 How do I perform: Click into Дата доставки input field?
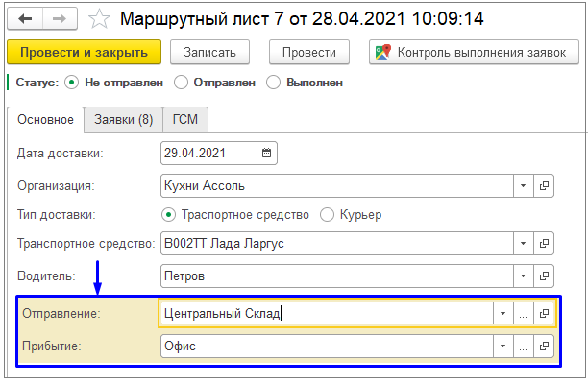click(x=208, y=154)
